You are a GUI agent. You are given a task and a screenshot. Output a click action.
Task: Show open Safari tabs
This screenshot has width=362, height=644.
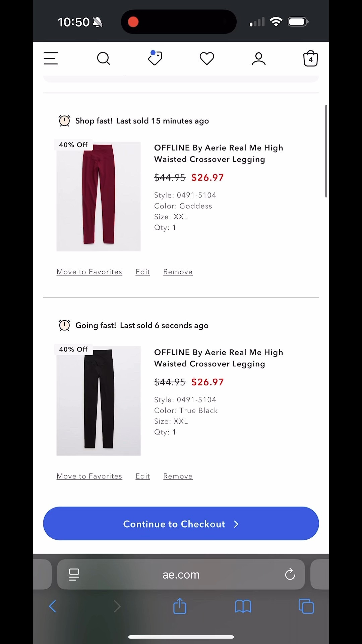point(306,606)
